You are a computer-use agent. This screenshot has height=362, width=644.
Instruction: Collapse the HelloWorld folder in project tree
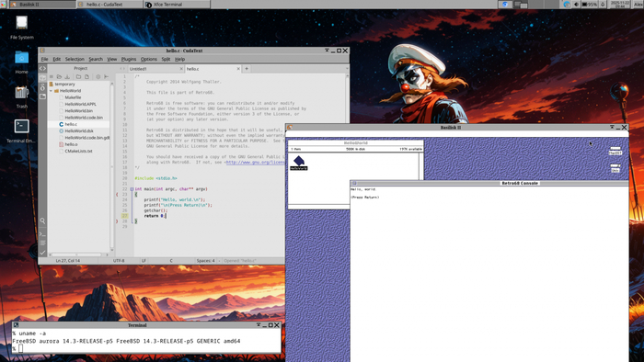(x=52, y=91)
